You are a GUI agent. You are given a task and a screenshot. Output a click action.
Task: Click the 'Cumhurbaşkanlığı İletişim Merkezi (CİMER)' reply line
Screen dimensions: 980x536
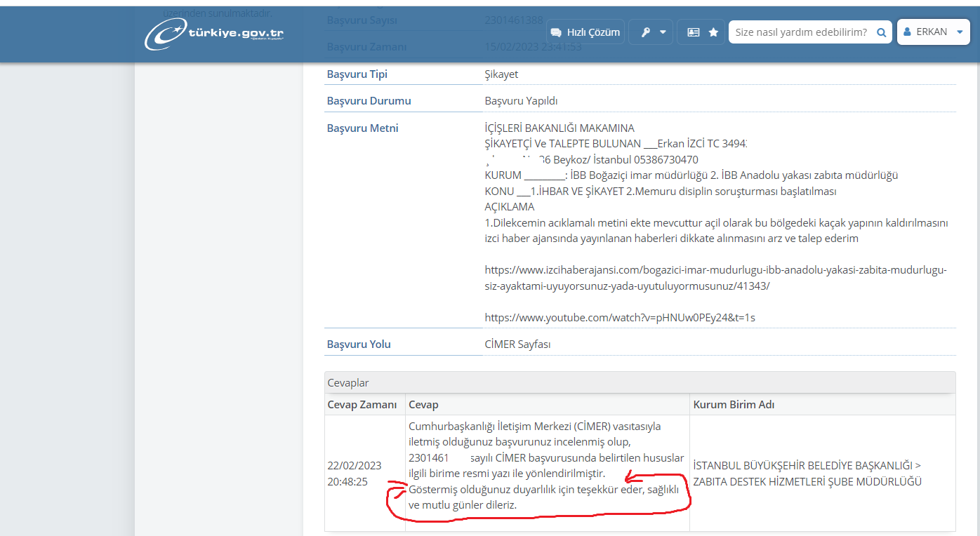click(535, 427)
